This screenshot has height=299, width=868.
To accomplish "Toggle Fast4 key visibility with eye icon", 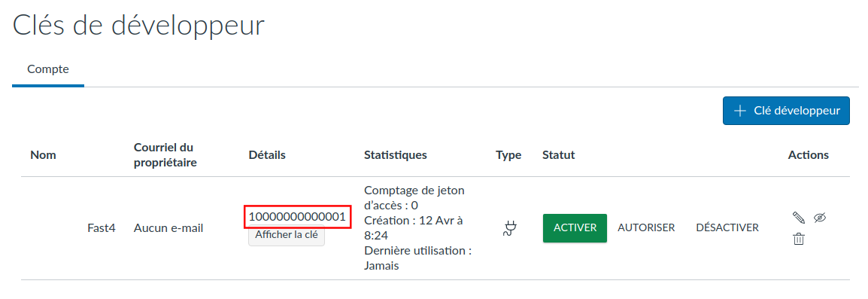I will [820, 218].
